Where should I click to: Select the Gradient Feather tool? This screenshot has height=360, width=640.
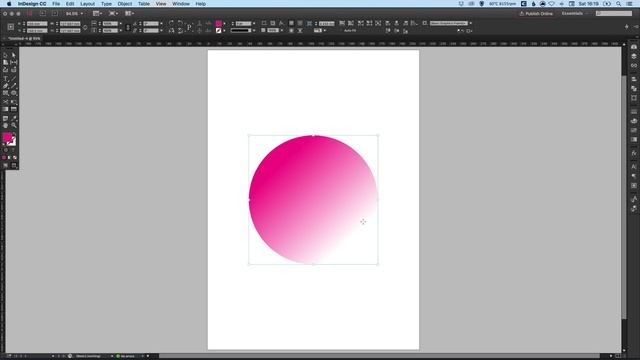[x=14, y=109]
